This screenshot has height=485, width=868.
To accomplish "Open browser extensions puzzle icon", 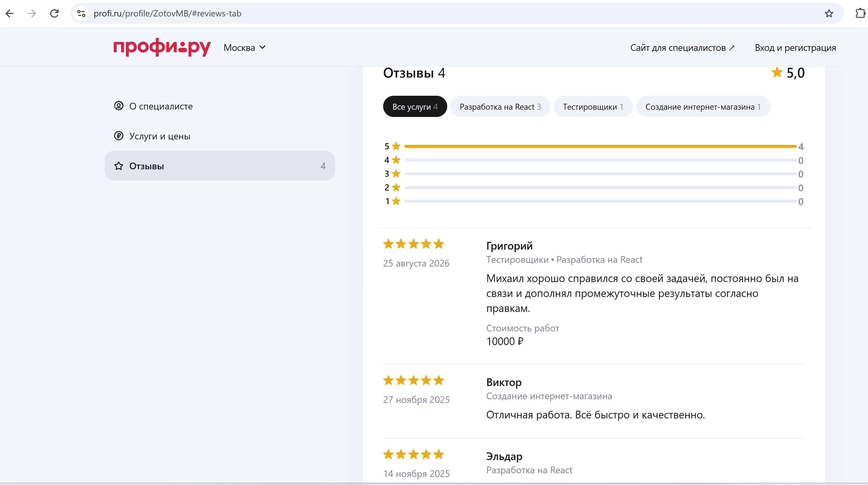I will tap(860, 13).
